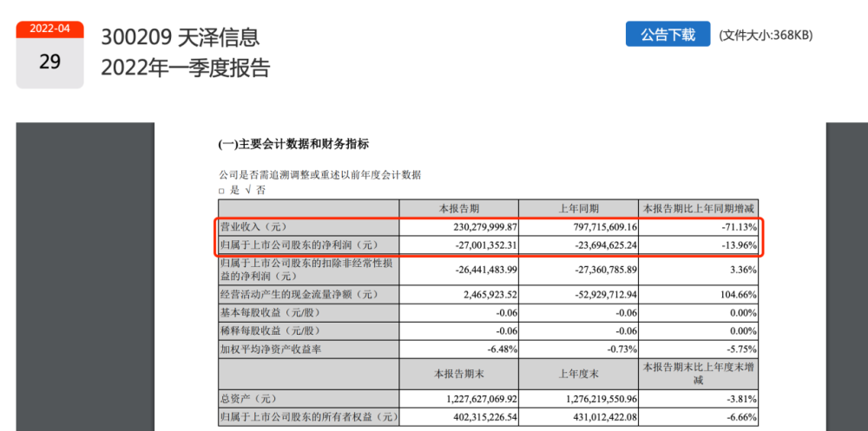
Task: Click the 公告下载 download button
Action: point(667,35)
